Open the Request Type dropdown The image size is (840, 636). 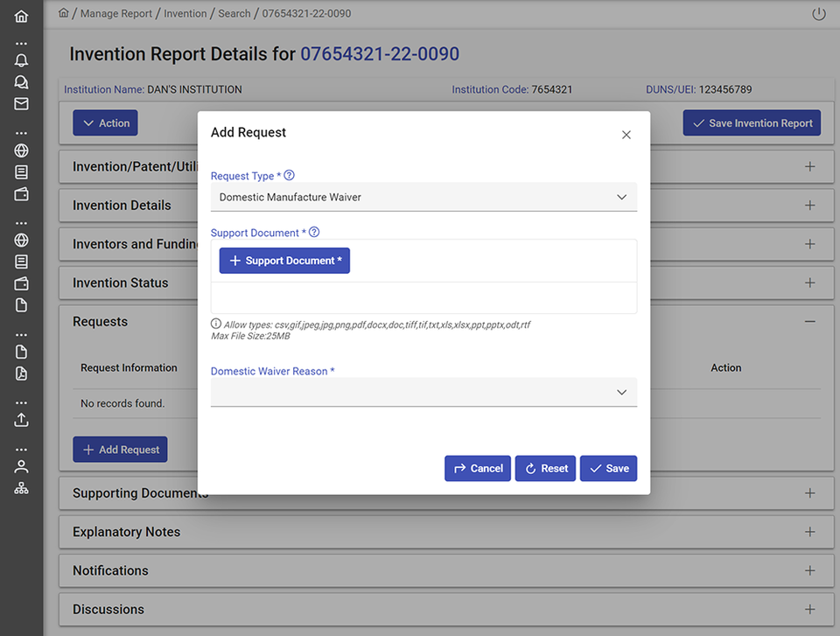621,198
